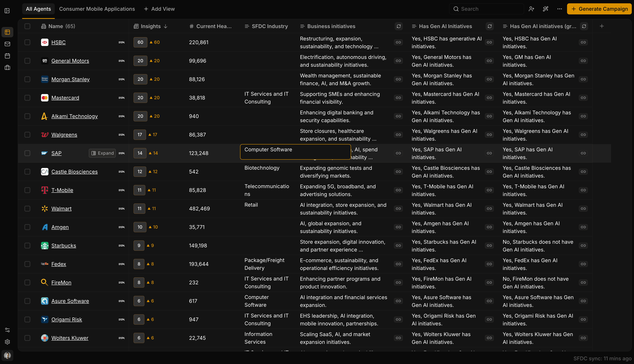Toggle the sidebar panel icon
The width and height of the screenshot is (634, 364).
click(7, 11)
